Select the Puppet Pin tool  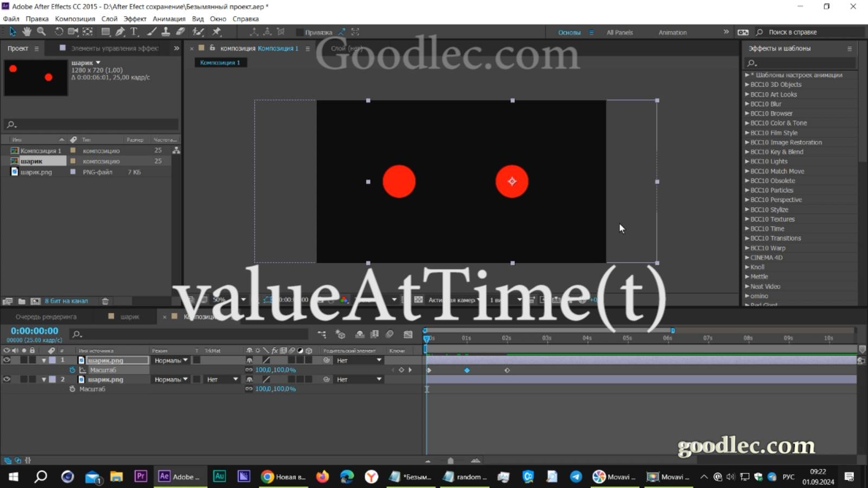click(x=216, y=32)
